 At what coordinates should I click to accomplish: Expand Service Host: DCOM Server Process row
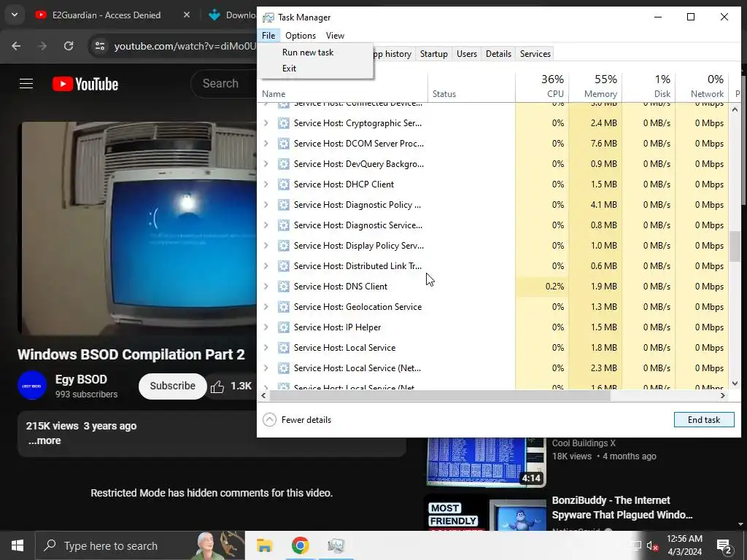(x=266, y=144)
